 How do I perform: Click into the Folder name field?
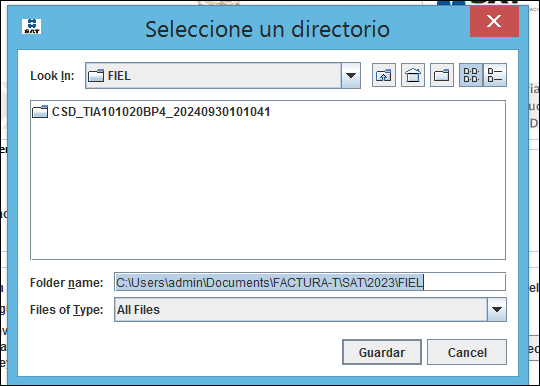[x=310, y=282]
